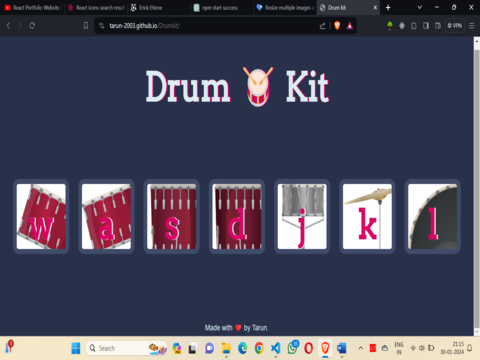Open WhatsApp from taskbar

click(x=292, y=348)
